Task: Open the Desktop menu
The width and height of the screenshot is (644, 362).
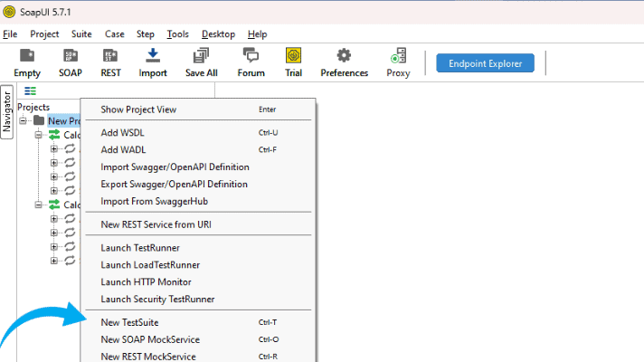Action: pos(218,34)
